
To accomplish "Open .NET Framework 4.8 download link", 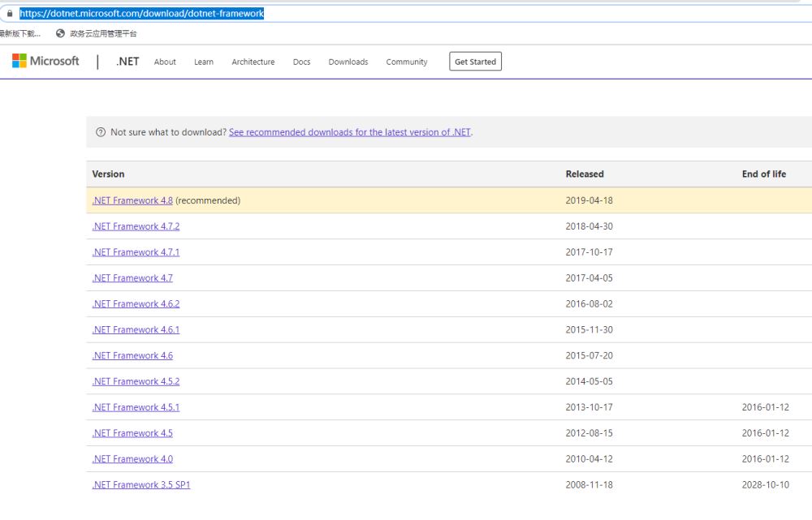I will (x=132, y=200).
